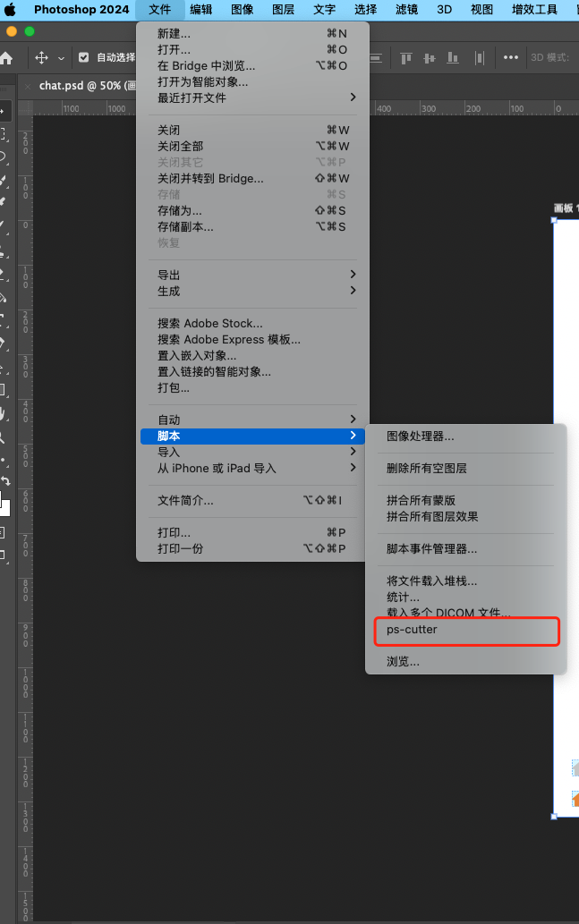This screenshot has width=579, height=924.
Task: Choose 打印一份 menu item
Action: point(252,548)
